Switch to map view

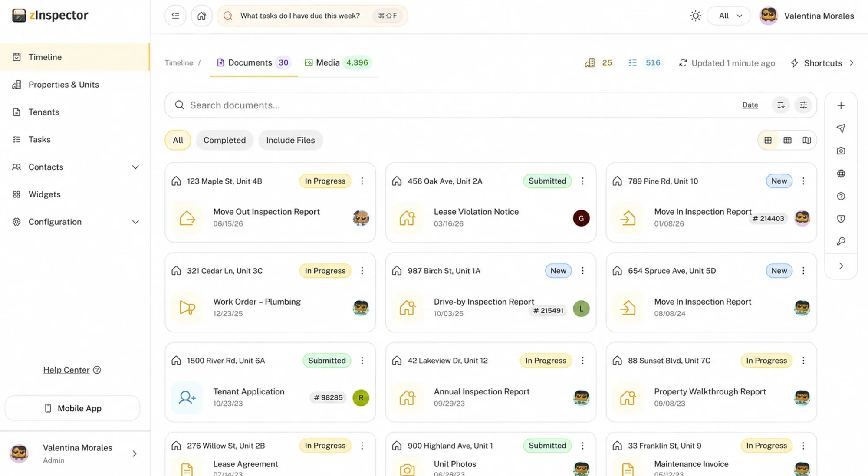click(x=806, y=140)
